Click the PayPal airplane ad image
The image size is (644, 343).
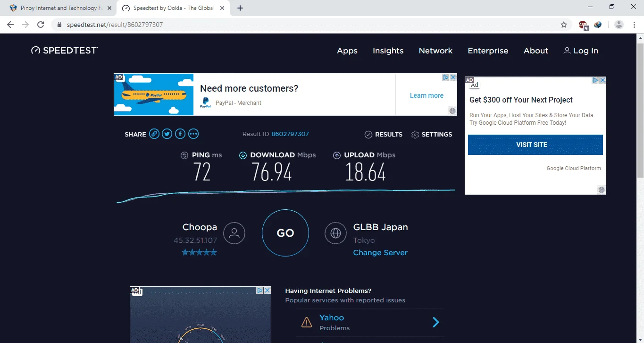pyautogui.click(x=154, y=94)
